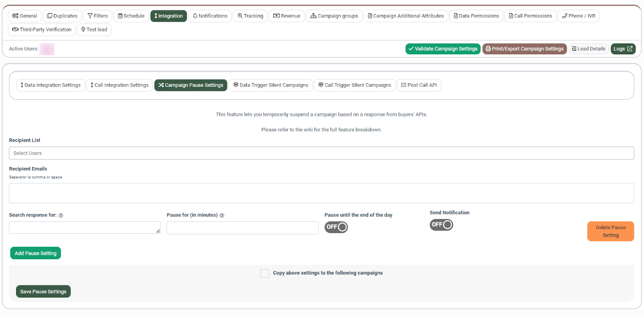Image resolution: width=644 pixels, height=316 pixels.
Task: Toggle Pause until the end of the day
Action: pos(336,227)
